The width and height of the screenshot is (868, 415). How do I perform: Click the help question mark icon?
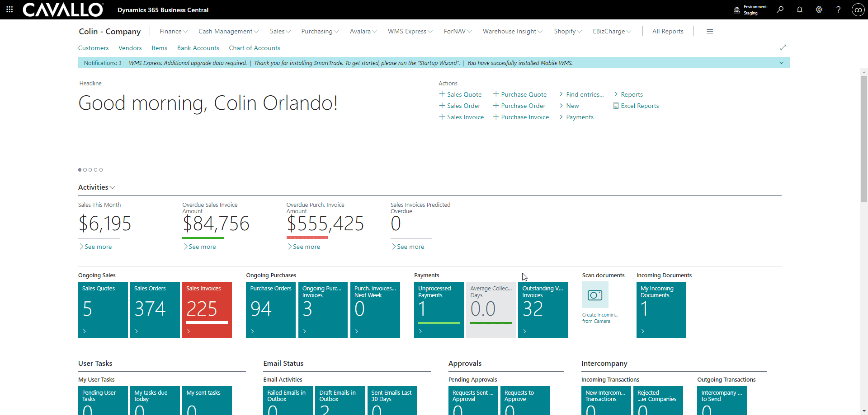coord(838,9)
